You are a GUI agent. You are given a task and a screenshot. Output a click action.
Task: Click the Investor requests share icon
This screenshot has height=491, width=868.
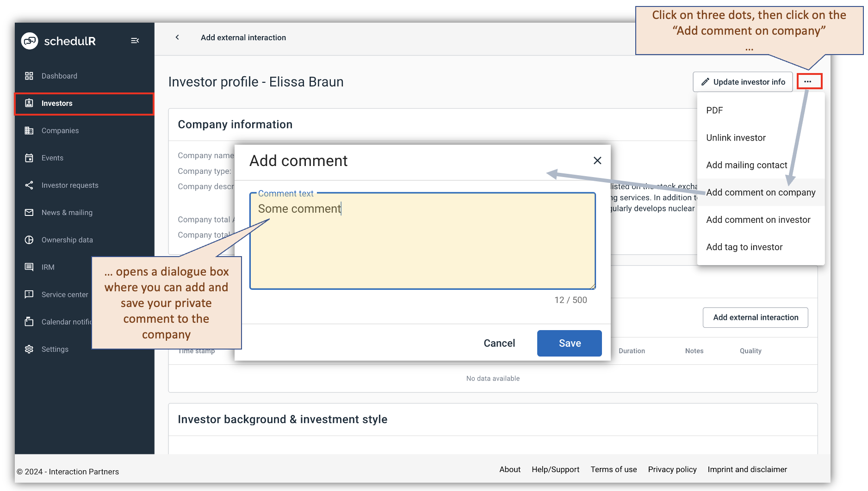click(x=29, y=185)
